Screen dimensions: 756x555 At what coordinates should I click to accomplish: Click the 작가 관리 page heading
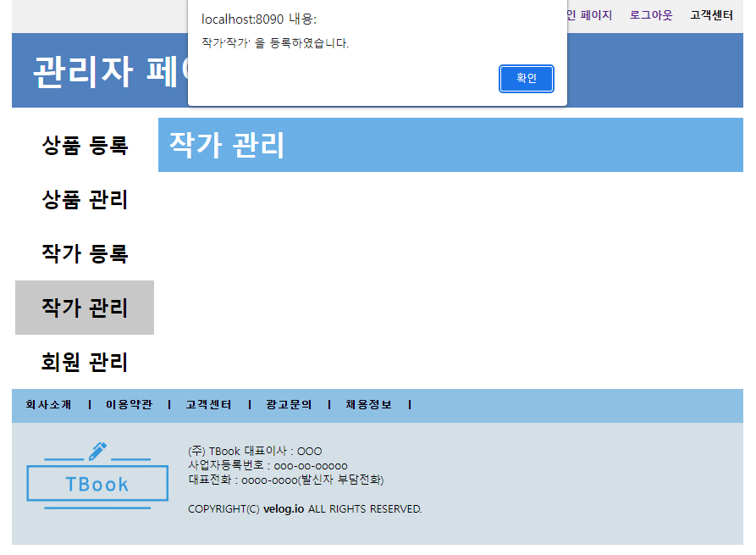pyautogui.click(x=227, y=145)
